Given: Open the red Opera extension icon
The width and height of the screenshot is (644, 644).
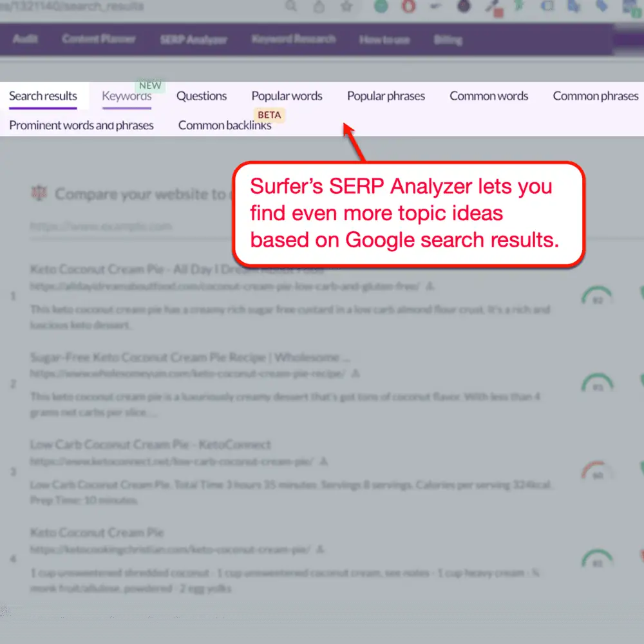Looking at the screenshot, I should [408, 6].
